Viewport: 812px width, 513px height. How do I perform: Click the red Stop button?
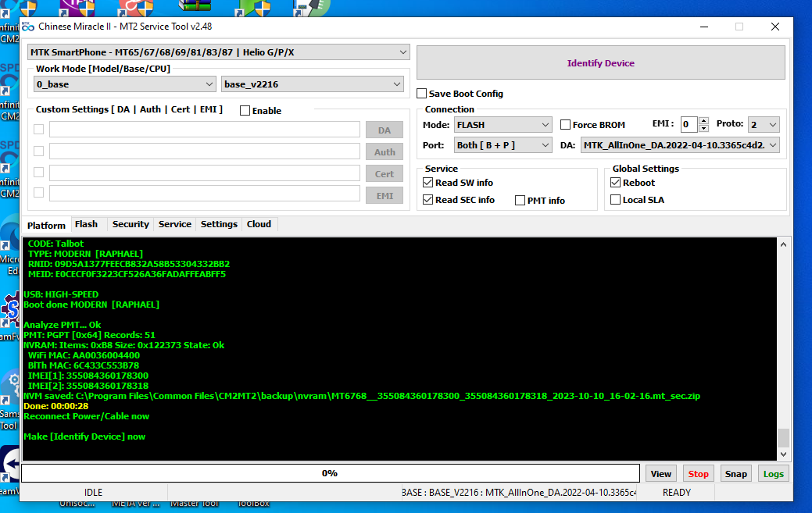click(x=698, y=474)
